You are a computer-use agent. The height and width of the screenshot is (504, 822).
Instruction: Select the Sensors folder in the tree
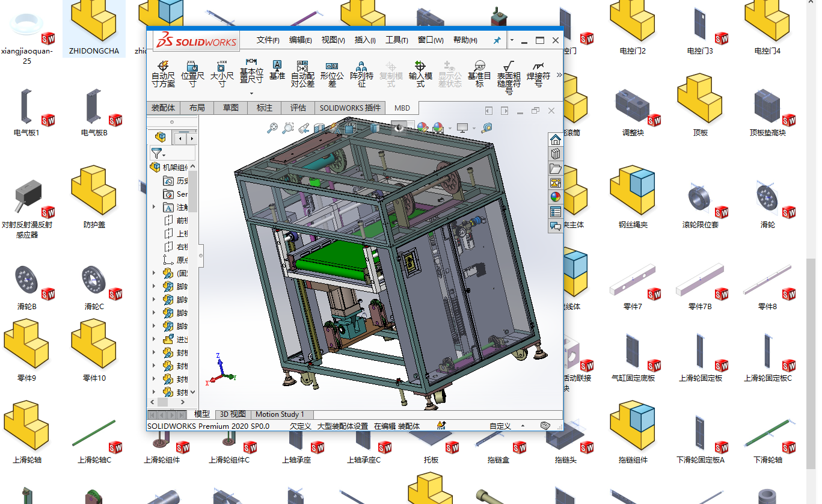(175, 194)
